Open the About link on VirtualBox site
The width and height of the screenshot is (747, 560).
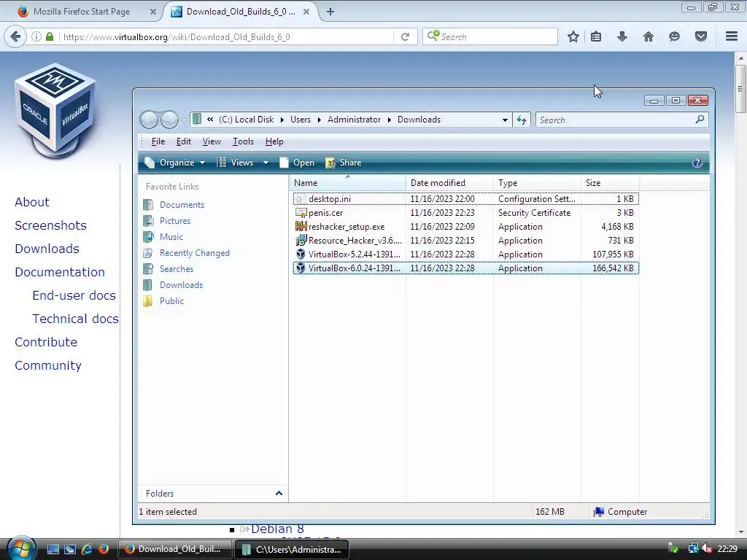tap(32, 202)
